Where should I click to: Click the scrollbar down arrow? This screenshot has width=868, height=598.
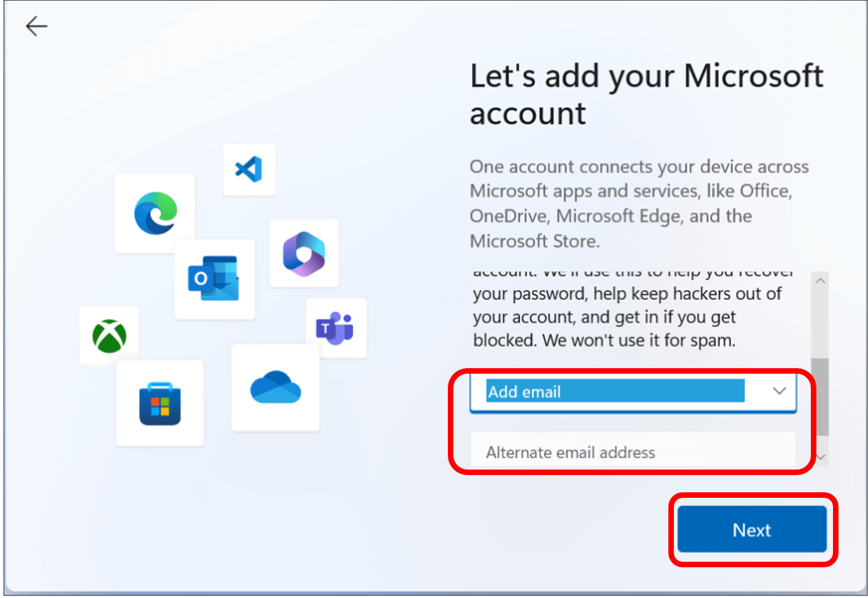pos(821,458)
